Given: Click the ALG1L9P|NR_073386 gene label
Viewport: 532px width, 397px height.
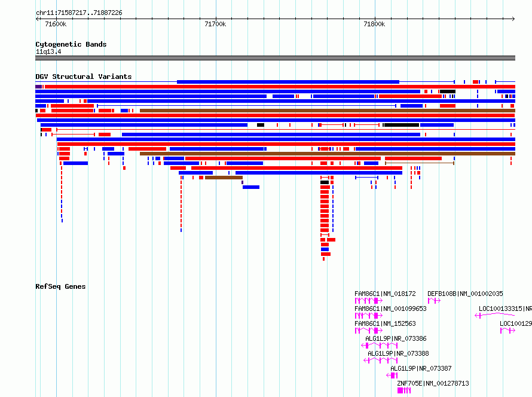Looking at the screenshot, I should tap(396, 338).
